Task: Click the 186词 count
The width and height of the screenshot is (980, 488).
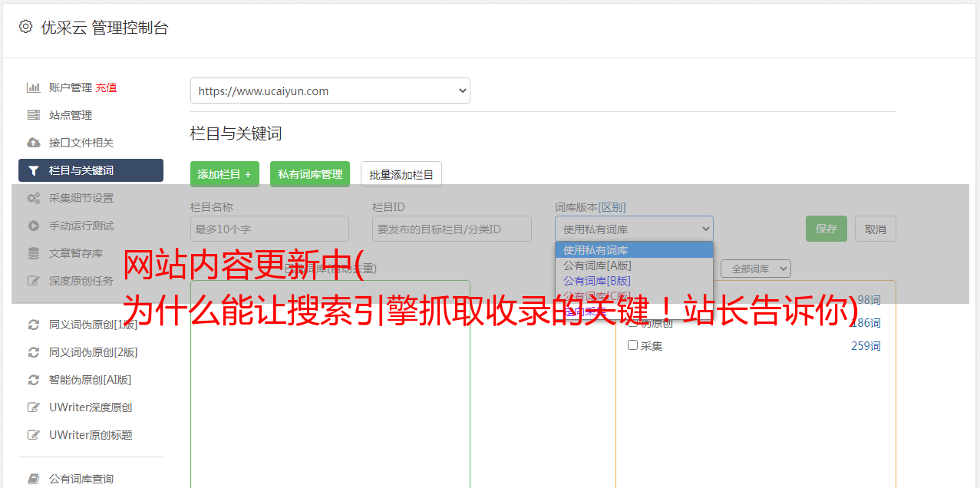Action: [x=866, y=323]
